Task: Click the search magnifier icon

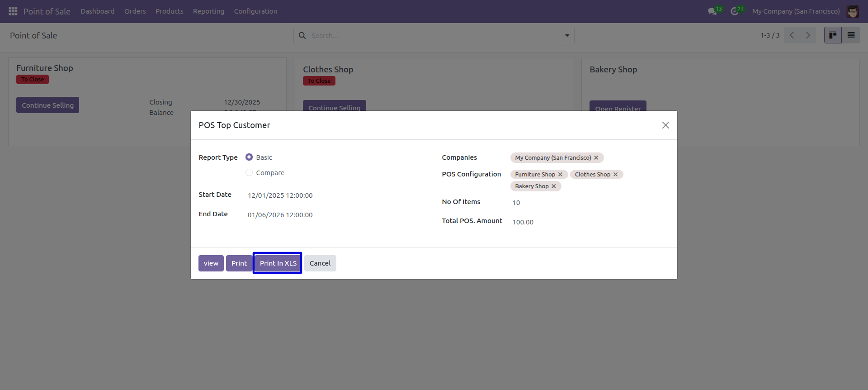Action: (x=302, y=35)
